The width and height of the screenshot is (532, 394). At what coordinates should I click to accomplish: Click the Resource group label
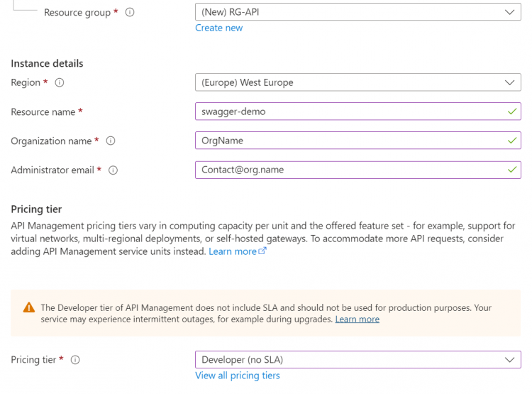pos(77,13)
